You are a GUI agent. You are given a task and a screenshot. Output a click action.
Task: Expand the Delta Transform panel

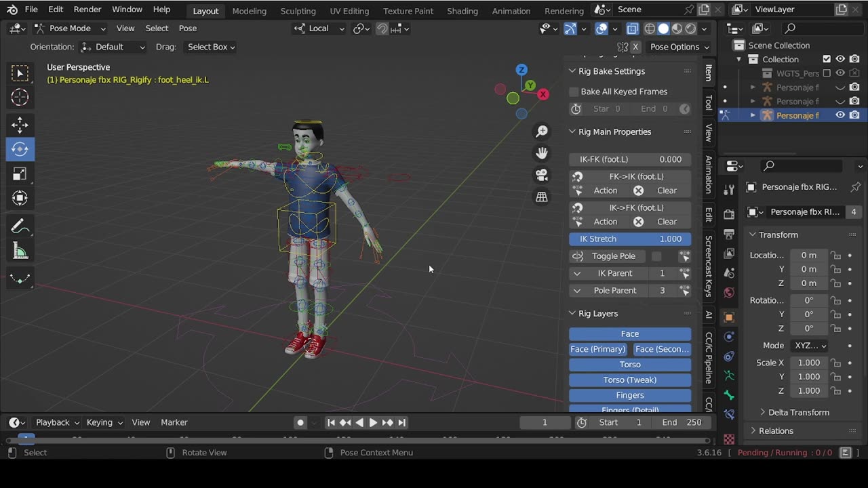point(798,412)
